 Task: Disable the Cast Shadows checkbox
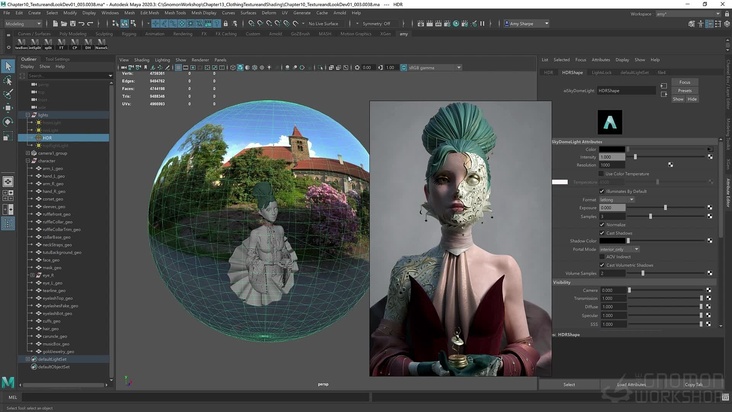point(602,232)
